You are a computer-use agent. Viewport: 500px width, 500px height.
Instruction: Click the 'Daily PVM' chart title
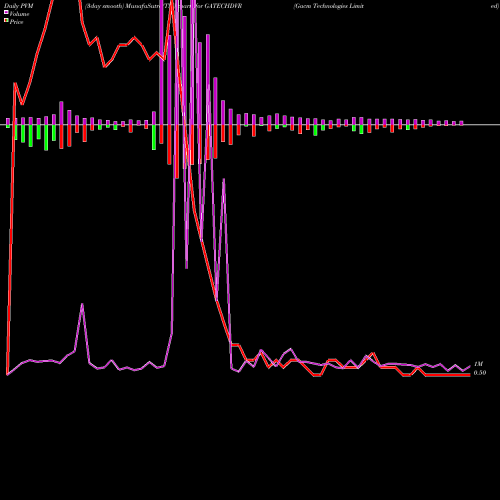[19, 6]
